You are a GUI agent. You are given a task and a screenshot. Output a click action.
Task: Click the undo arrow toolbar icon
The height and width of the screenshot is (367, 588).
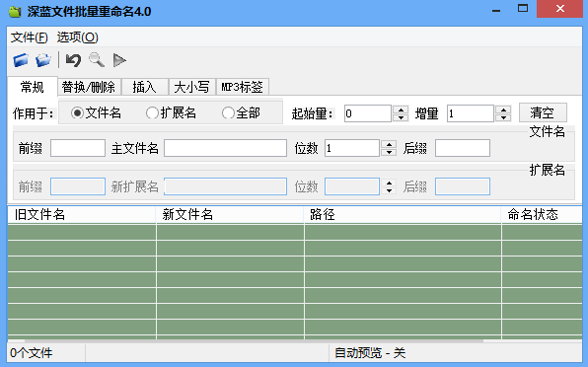[x=73, y=60]
